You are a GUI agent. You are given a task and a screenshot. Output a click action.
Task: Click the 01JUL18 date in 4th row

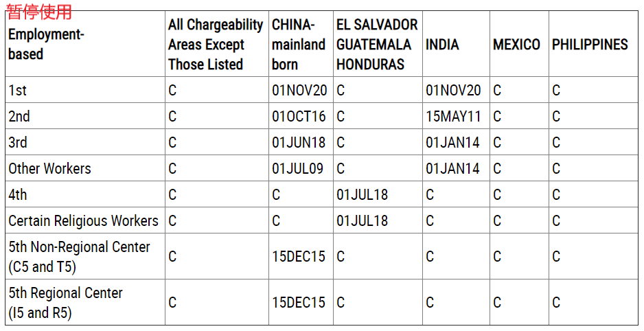point(362,195)
